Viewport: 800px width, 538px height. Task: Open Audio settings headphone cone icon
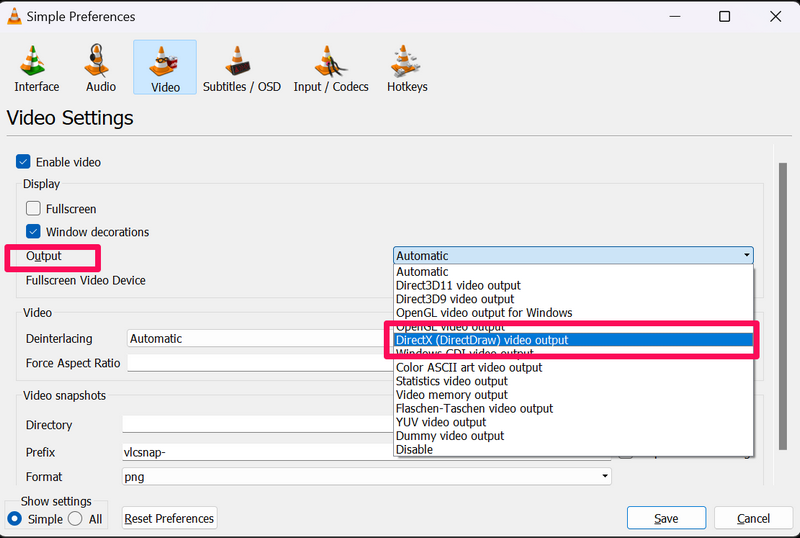97,60
